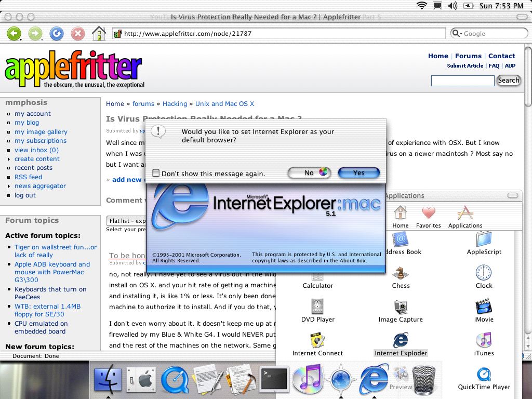Open the "my account" sidebar link
The height and width of the screenshot is (399, 532).
click(33, 114)
